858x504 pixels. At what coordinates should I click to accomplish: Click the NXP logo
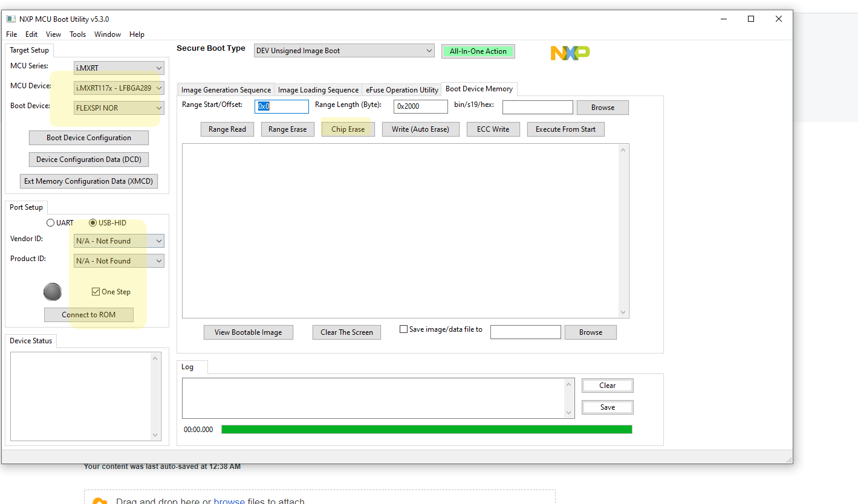click(x=569, y=53)
